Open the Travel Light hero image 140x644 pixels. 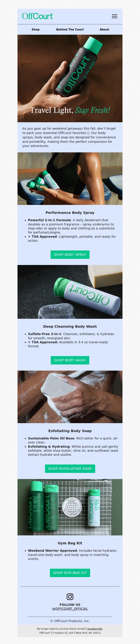click(x=70, y=78)
